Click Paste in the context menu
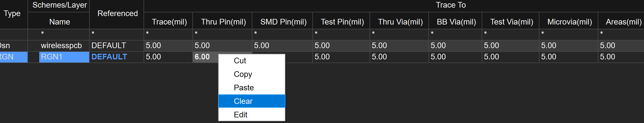Viewport: 644px width, 123px height. click(x=244, y=88)
